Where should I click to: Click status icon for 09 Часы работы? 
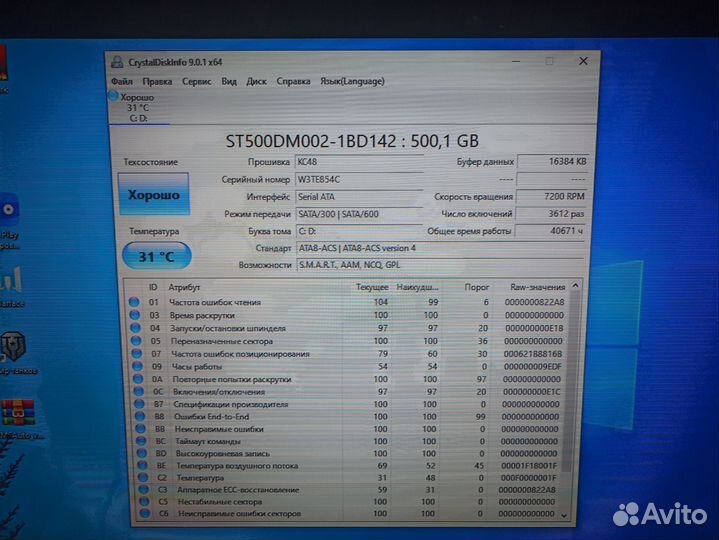pyautogui.click(x=137, y=366)
